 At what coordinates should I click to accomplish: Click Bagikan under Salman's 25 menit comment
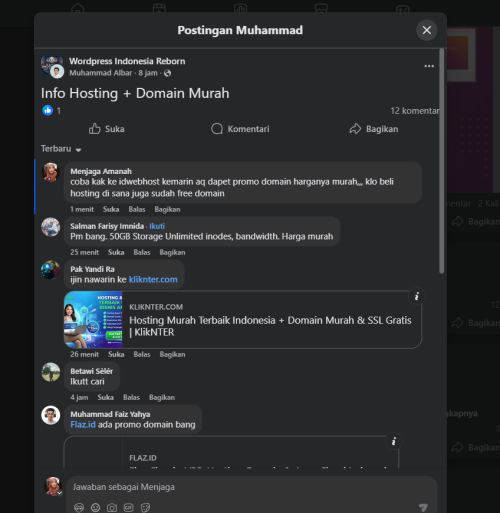tap(172, 252)
